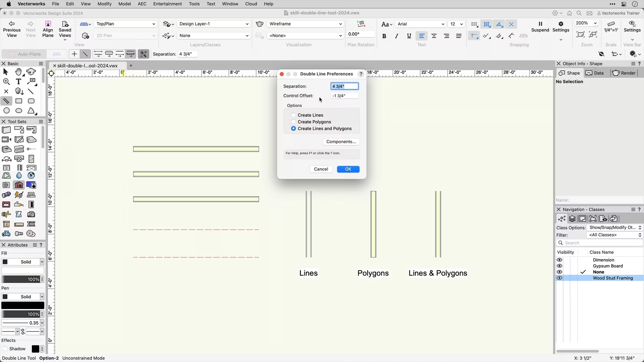This screenshot has height=362, width=644.
Task: Open Arial font dropdown
Action: (421, 24)
